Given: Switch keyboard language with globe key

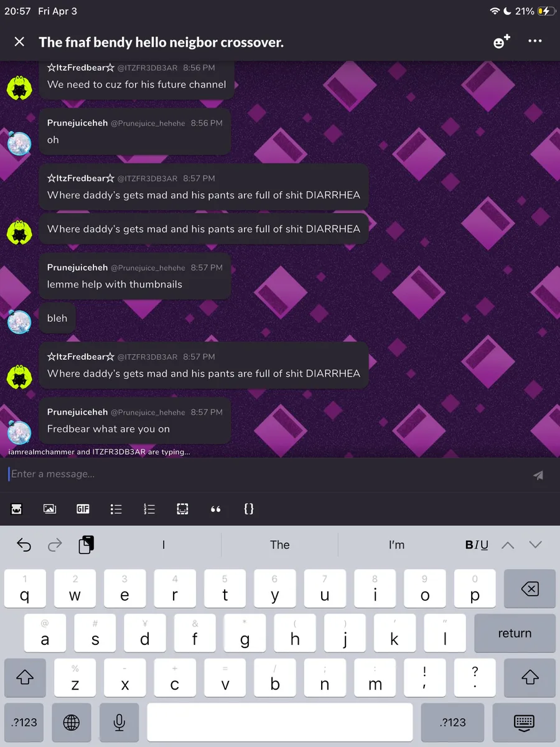Looking at the screenshot, I should point(72,722).
